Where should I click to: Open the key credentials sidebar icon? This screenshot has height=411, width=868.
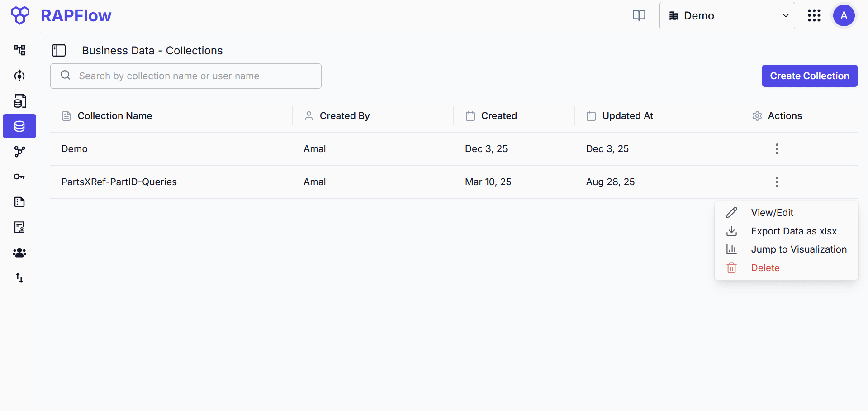pos(19,177)
